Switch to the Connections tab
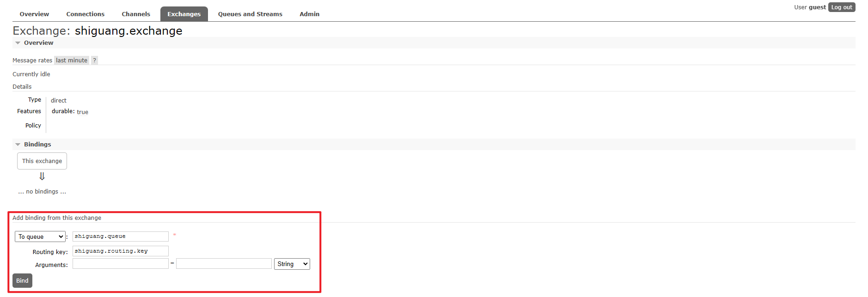 [x=86, y=14]
